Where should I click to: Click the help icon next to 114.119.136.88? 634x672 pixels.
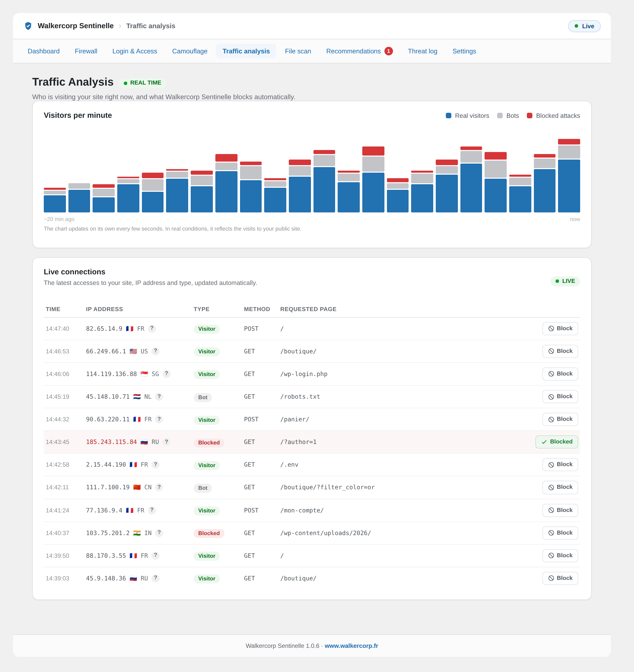coord(166,374)
